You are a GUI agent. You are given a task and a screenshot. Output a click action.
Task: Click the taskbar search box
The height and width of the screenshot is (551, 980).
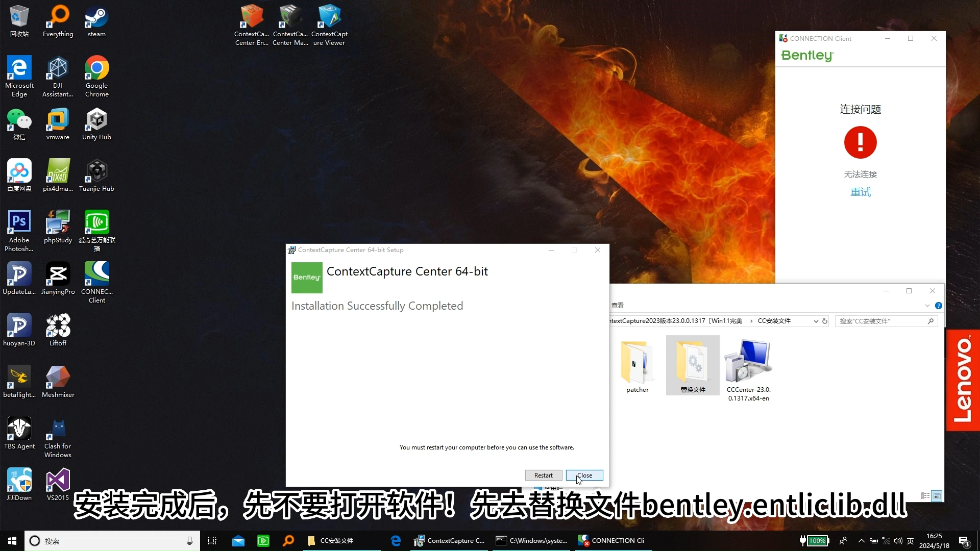click(111, 541)
